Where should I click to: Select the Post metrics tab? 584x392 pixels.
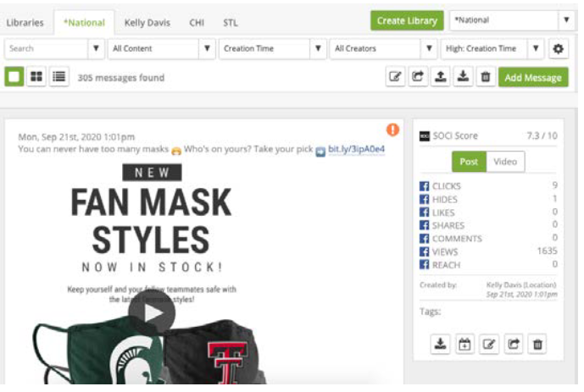coord(469,162)
